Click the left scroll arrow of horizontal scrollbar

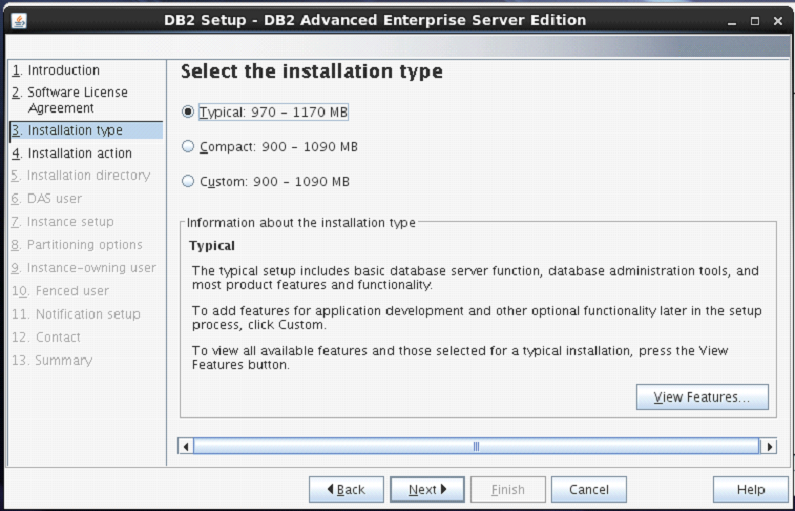185,446
